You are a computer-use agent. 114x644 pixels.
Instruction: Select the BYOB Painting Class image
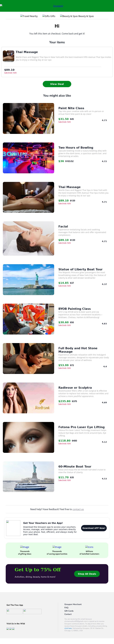pyautogui.click(x=28, y=319)
